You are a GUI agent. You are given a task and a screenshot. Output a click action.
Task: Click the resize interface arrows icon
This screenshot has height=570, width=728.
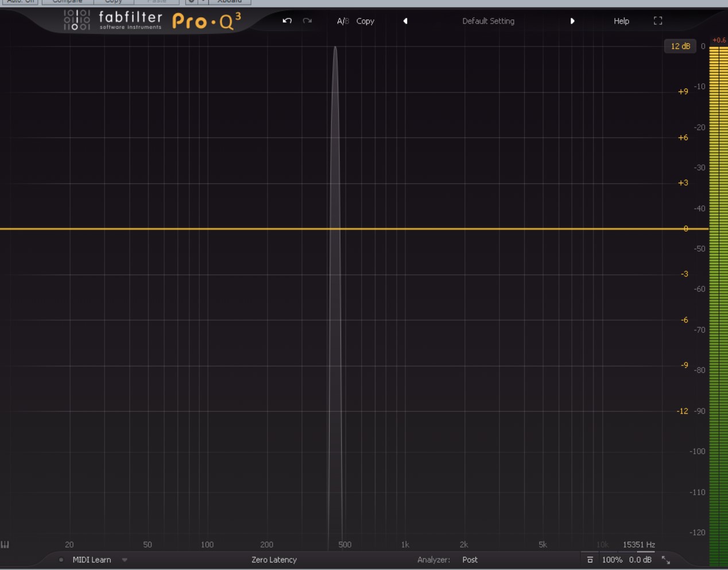point(666,560)
